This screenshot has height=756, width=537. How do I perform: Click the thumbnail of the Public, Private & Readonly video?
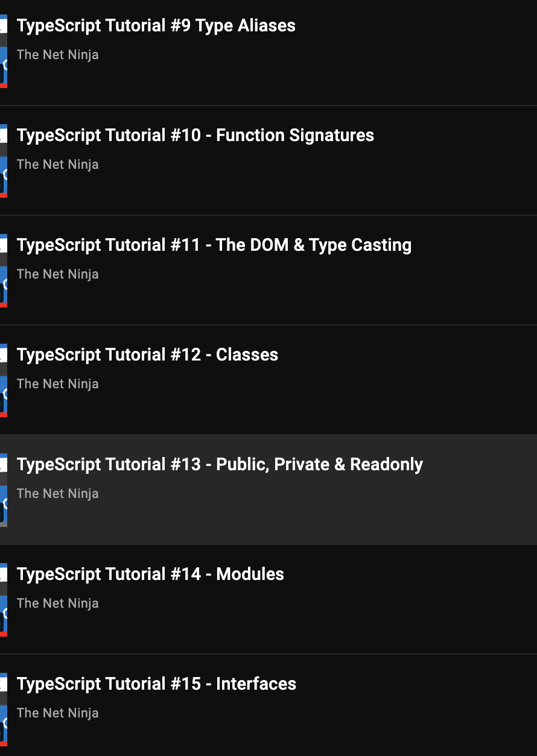[x=4, y=487]
